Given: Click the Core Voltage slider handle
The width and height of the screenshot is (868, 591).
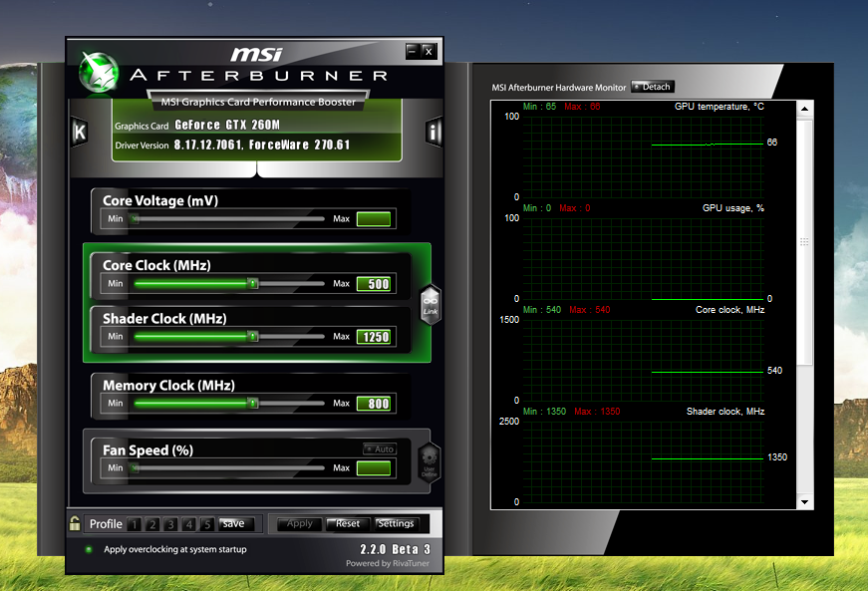Looking at the screenshot, I should tap(135, 218).
